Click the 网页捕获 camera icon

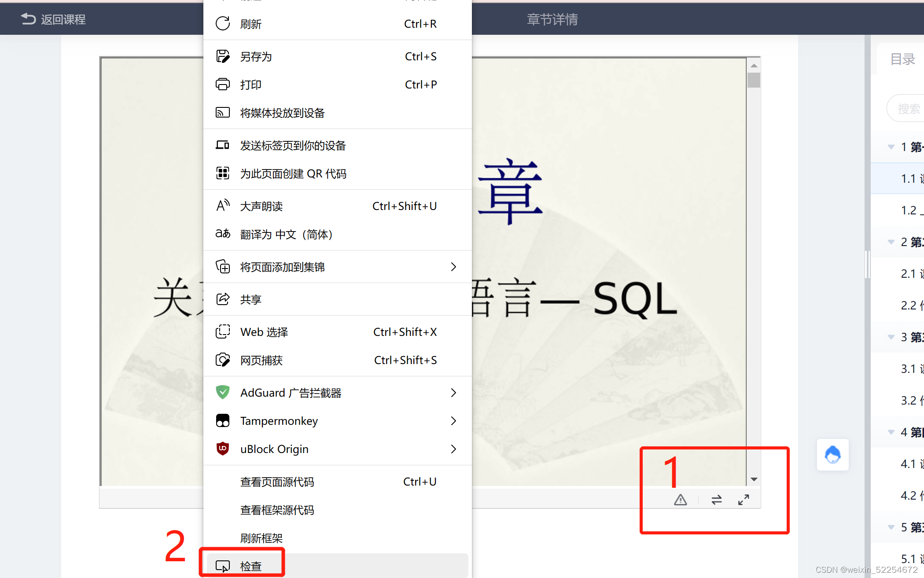[223, 360]
